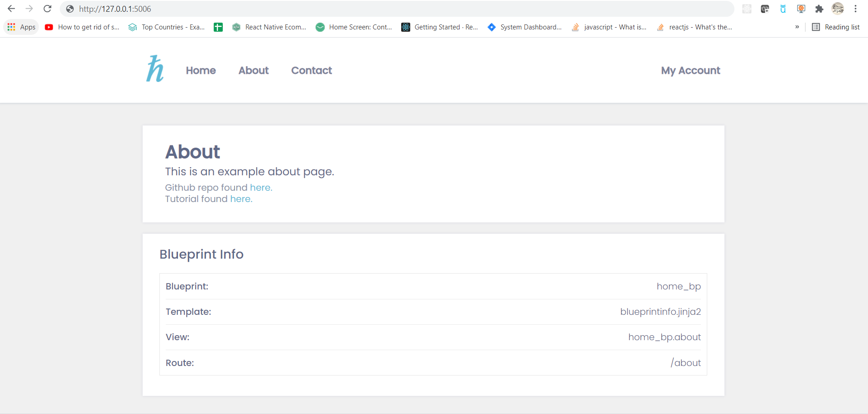The width and height of the screenshot is (868, 414).
Task: Open the 'javascript - What is...' bookmark
Action: point(609,27)
